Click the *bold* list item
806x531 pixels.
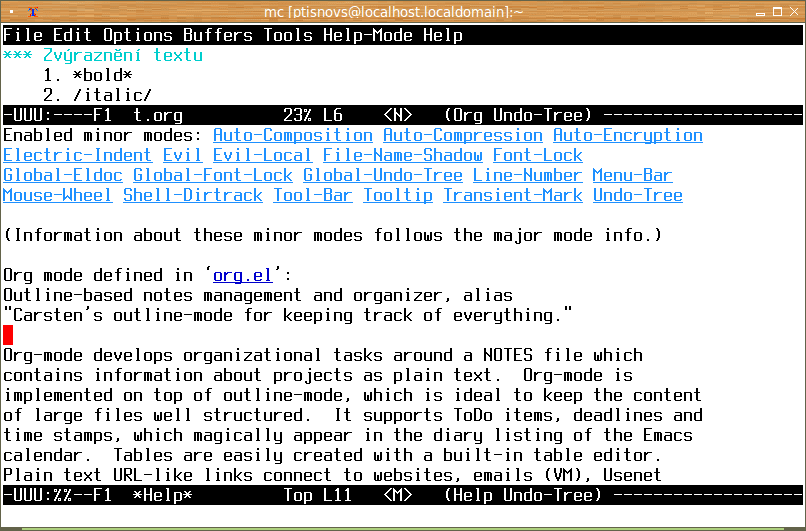point(103,75)
